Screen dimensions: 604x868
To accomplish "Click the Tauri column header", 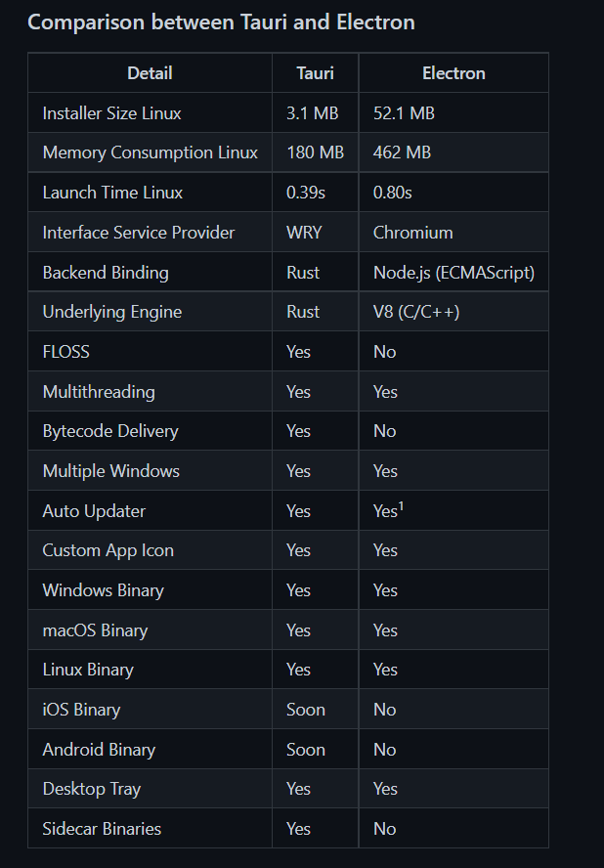I will [315, 73].
